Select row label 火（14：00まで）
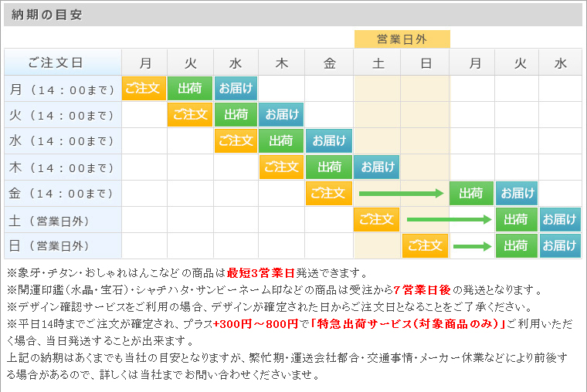The height and width of the screenshot is (392, 587). [63, 115]
